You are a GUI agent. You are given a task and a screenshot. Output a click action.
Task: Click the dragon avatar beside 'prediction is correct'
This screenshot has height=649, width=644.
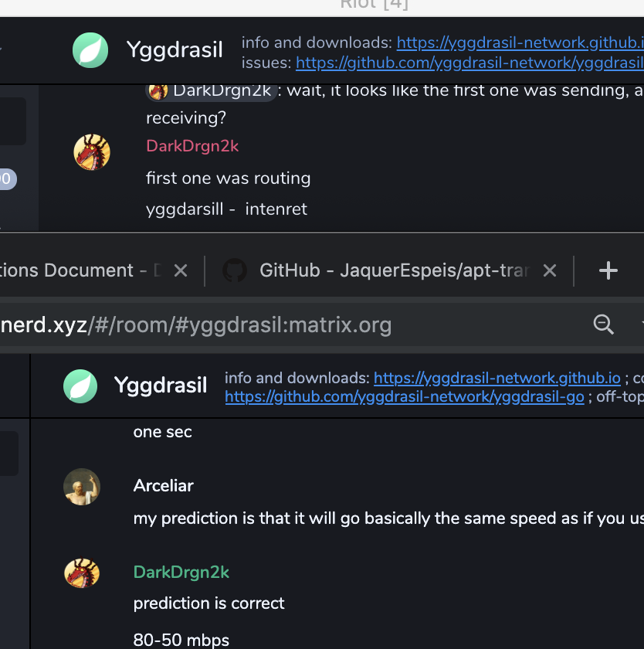[82, 573]
